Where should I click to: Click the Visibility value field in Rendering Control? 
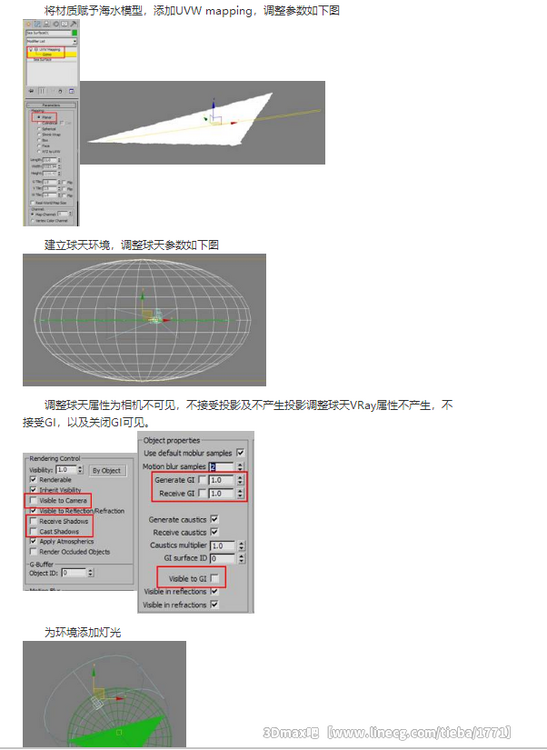[x=66, y=470]
